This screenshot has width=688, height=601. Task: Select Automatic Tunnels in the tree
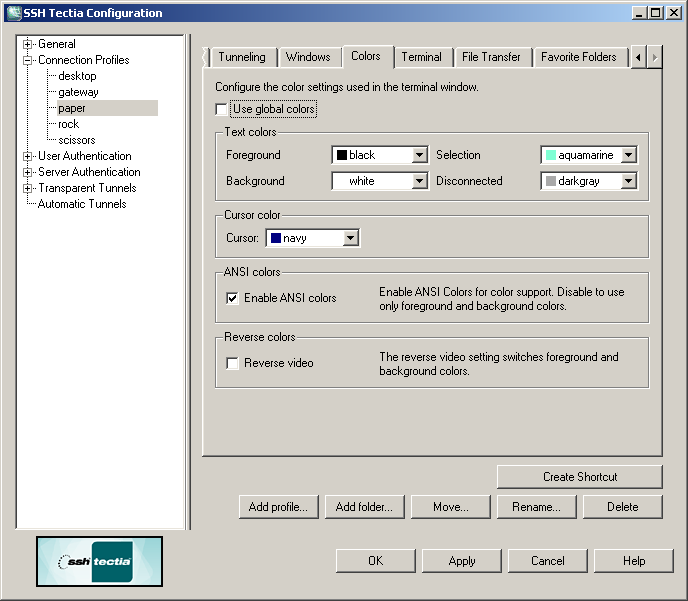tap(82, 204)
